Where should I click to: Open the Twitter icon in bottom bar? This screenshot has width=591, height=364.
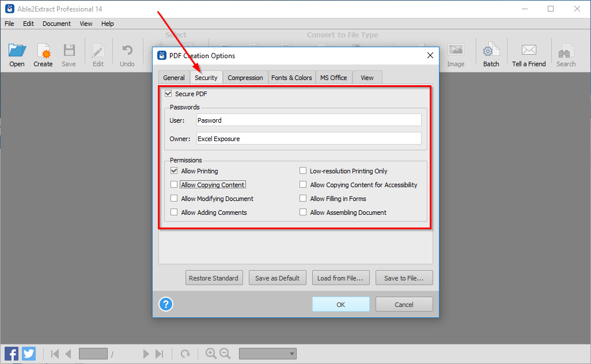[29, 354]
